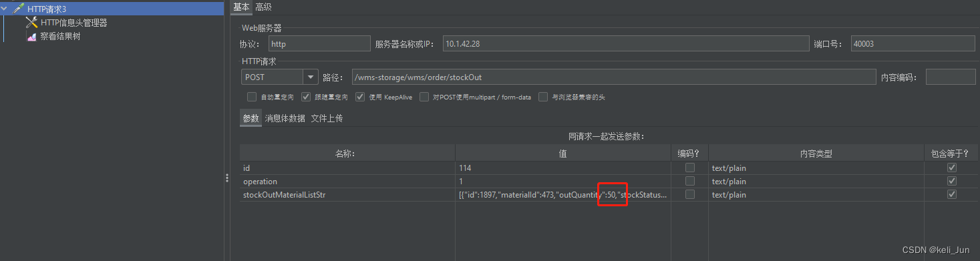Click the 值 column header
The width and height of the screenshot is (980, 261).
tap(563, 153)
